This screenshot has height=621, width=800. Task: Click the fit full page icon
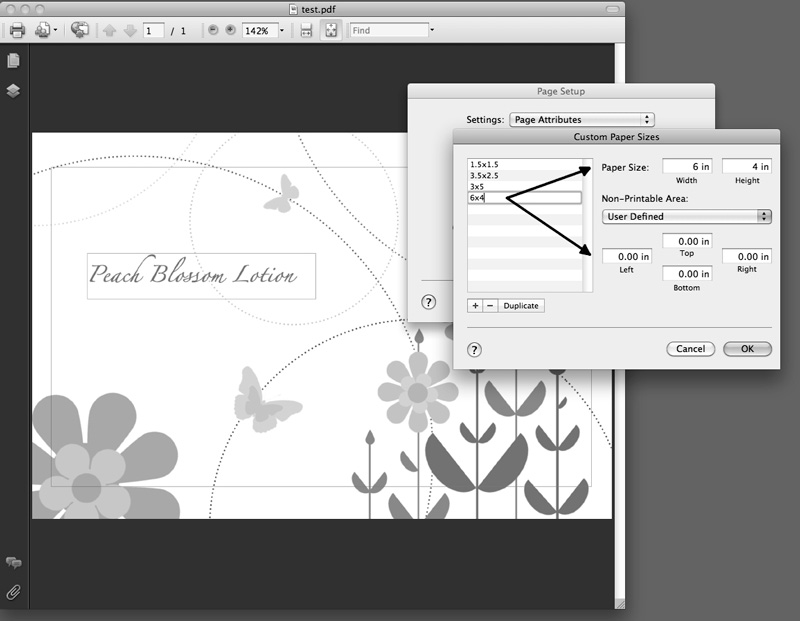click(x=331, y=31)
